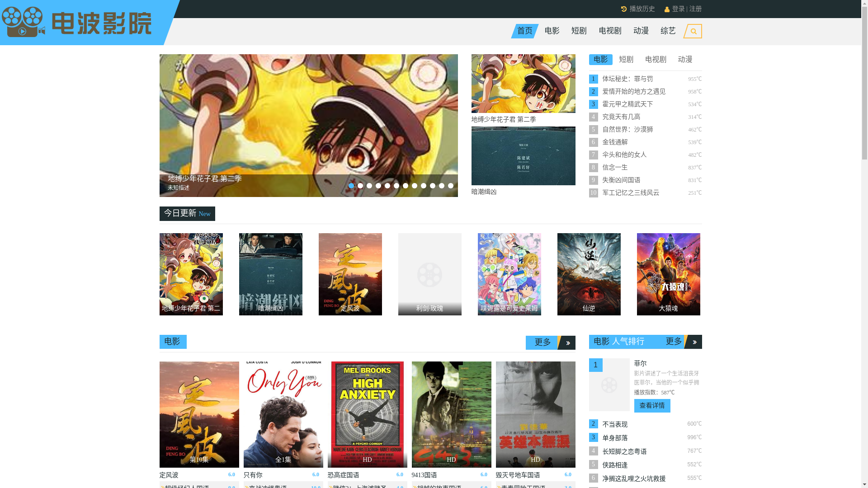Select third carousel slide dot
Image resolution: width=868 pixels, height=488 pixels.
click(x=369, y=186)
